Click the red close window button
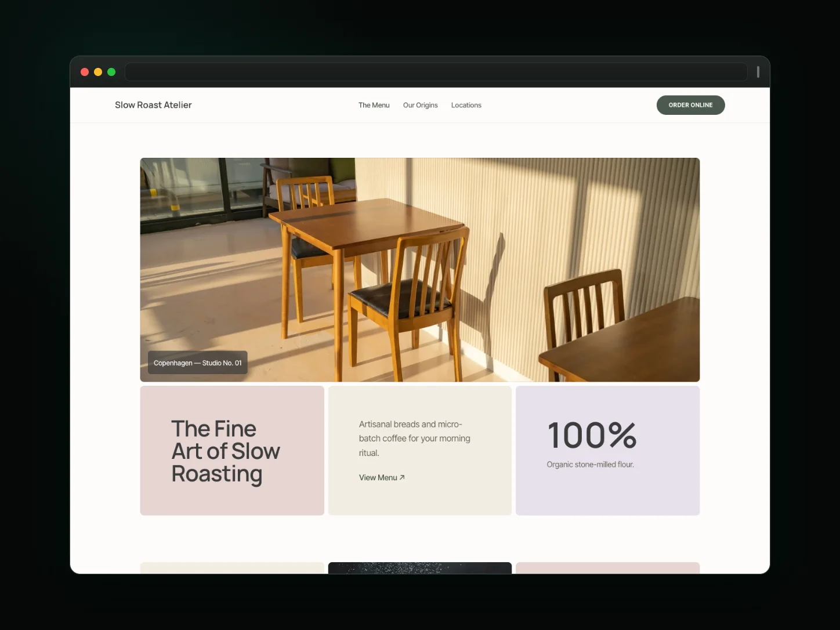840x630 pixels. coord(85,72)
